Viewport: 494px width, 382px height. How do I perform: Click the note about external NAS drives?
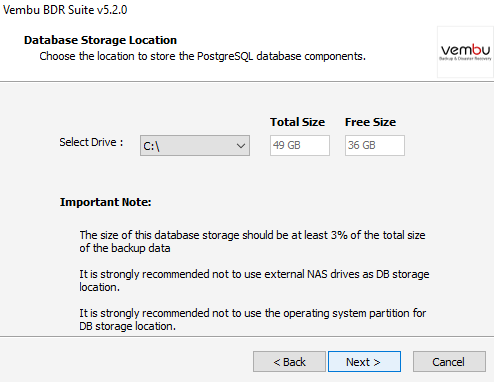click(x=254, y=280)
